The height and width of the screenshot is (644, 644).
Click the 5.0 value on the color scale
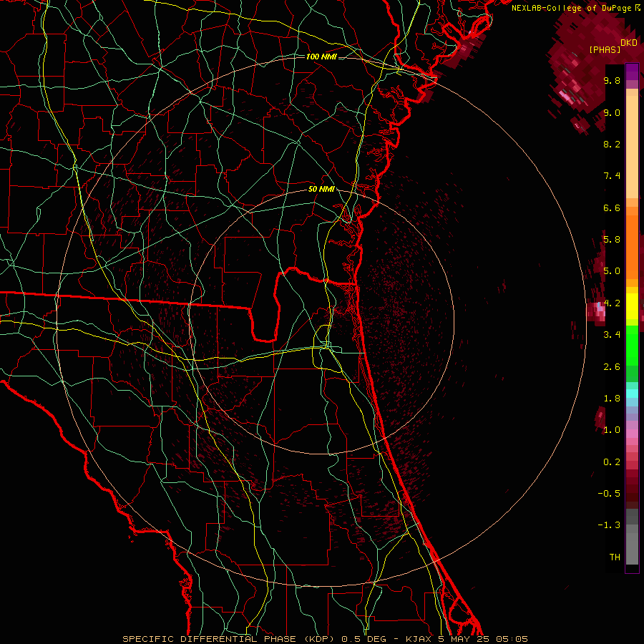coord(612,271)
